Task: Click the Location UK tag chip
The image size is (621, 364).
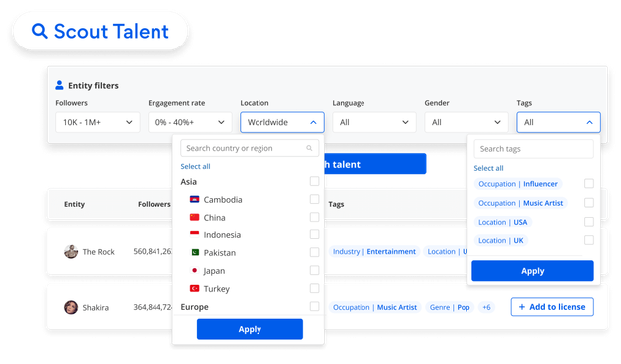Action: tap(500, 240)
